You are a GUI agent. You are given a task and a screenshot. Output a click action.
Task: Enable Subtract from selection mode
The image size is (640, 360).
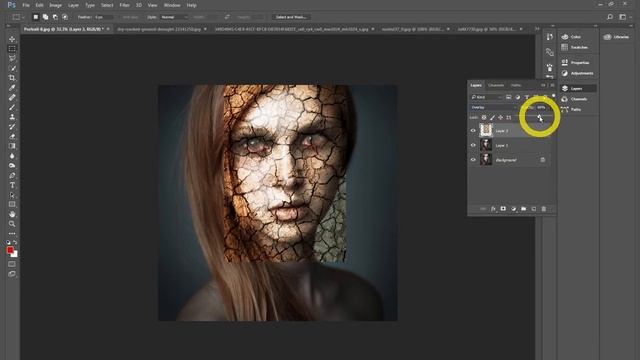(55, 17)
